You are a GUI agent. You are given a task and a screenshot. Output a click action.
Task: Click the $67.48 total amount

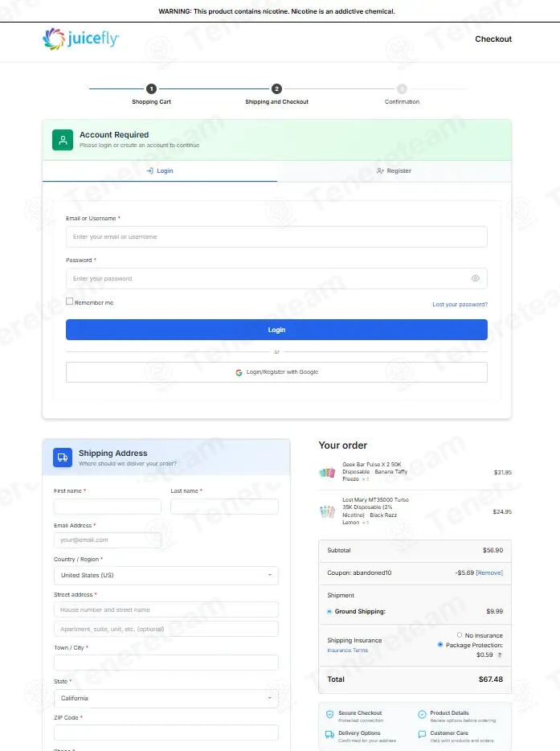click(x=491, y=679)
